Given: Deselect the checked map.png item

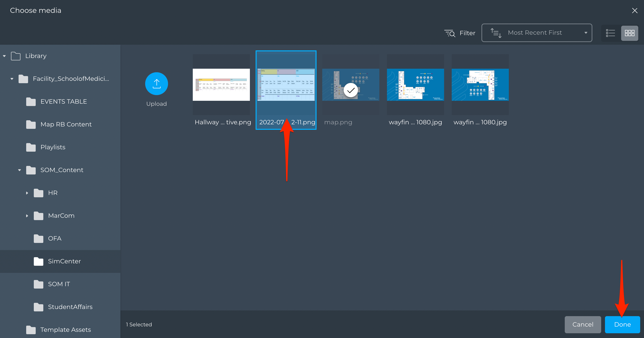Looking at the screenshot, I should (x=351, y=90).
